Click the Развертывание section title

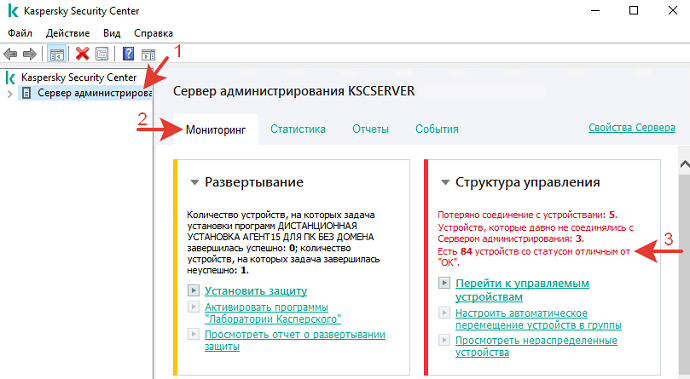click(254, 182)
